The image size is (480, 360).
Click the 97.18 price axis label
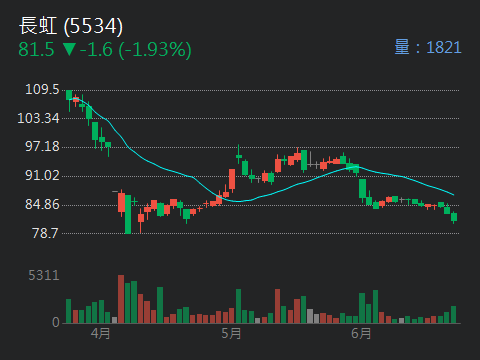[x=42, y=146]
